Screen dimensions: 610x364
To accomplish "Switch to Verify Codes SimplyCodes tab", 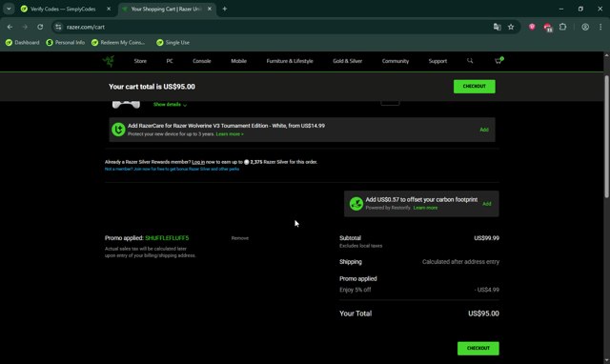I will [x=63, y=9].
